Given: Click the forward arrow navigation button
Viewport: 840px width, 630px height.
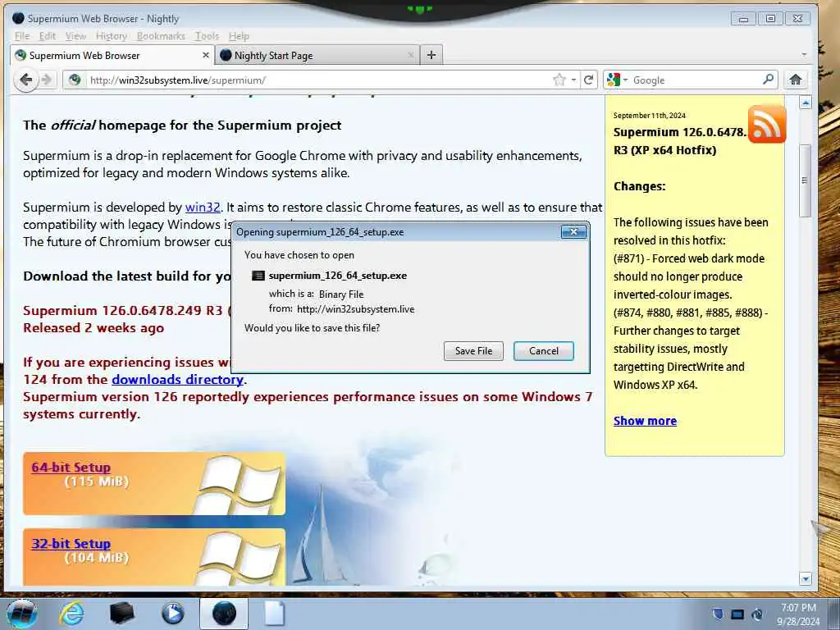Looking at the screenshot, I should click(x=47, y=80).
